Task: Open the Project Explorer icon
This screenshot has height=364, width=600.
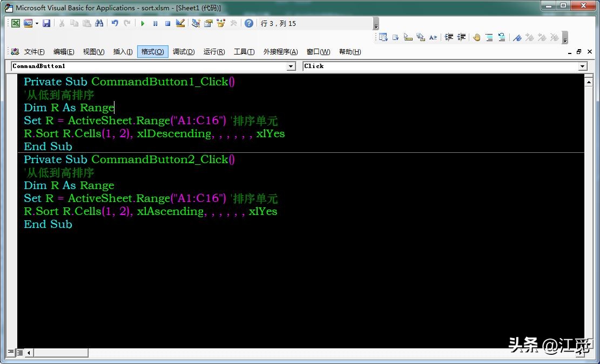Action: [196, 23]
